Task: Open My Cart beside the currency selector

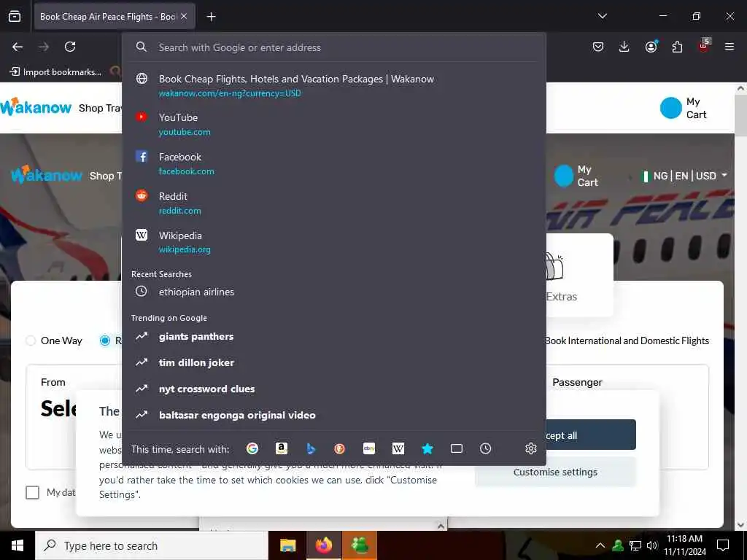Action: point(576,176)
